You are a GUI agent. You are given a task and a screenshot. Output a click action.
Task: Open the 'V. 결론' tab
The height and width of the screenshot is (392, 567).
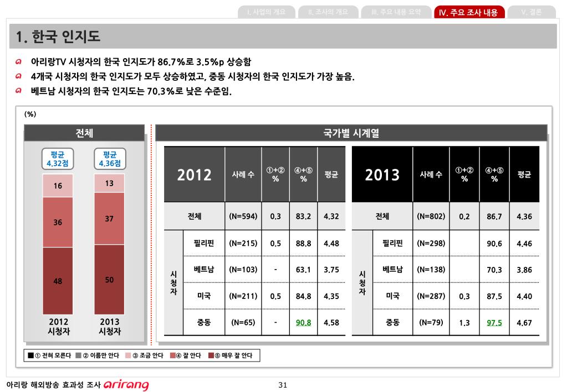pyautogui.click(x=531, y=12)
